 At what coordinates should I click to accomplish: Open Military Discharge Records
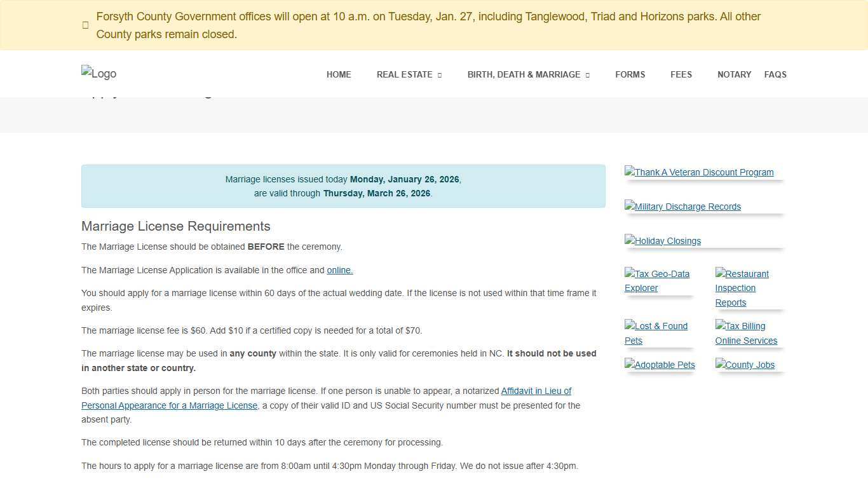[x=682, y=207]
